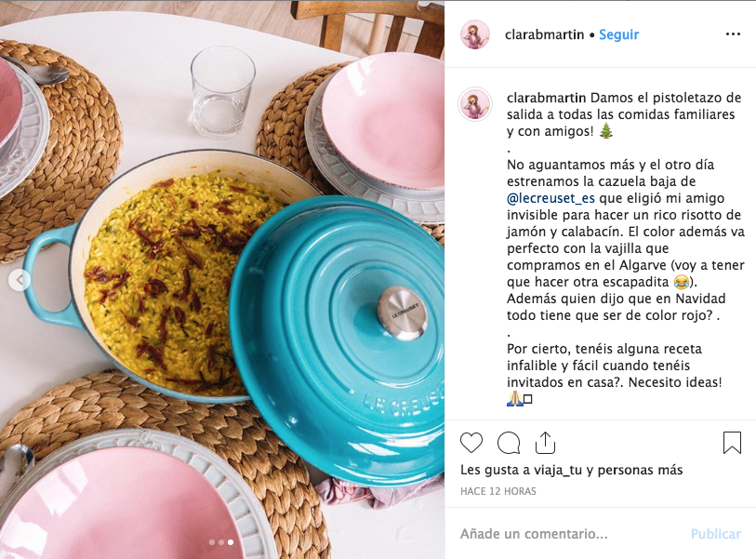This screenshot has width=756, height=559.
Task: See who else liked via personas más
Action: coord(640,470)
